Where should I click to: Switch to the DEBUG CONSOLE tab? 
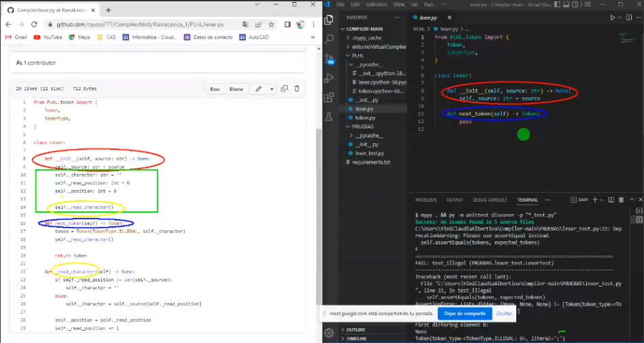[490, 200]
